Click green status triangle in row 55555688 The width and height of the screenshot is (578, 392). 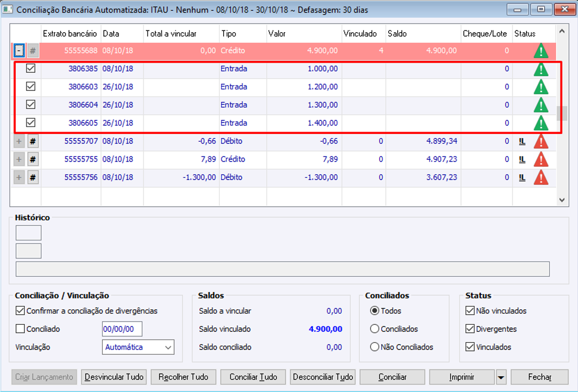point(541,50)
